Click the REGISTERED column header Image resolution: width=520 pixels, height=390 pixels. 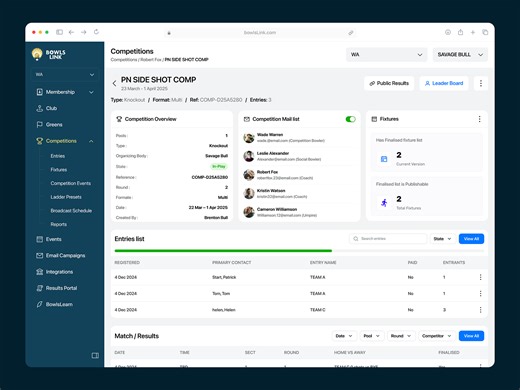127,263
